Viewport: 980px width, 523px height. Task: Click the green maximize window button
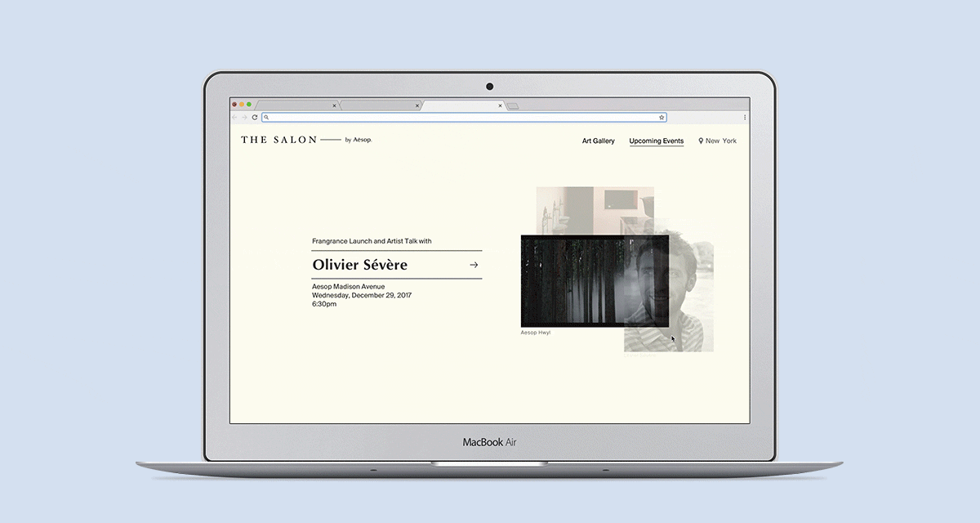click(x=249, y=105)
